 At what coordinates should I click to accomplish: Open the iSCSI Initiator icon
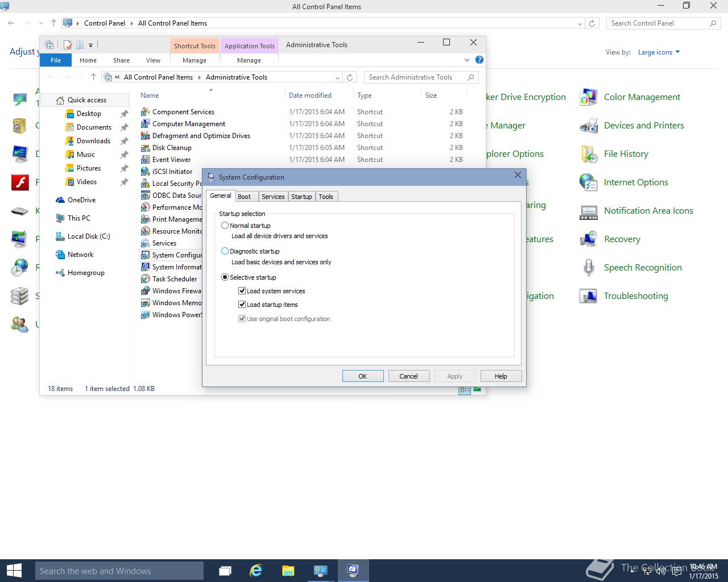point(145,172)
